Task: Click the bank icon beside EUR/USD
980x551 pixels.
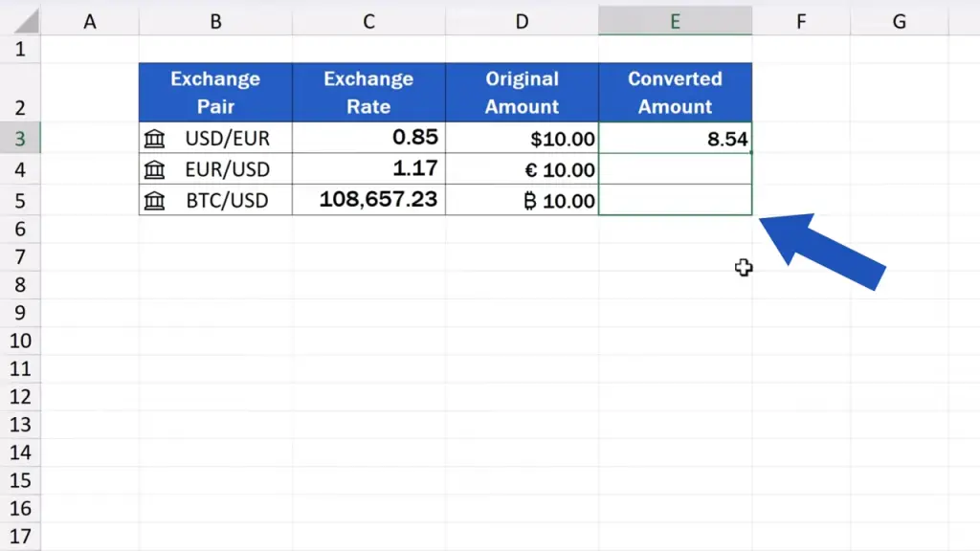Action: (153, 170)
